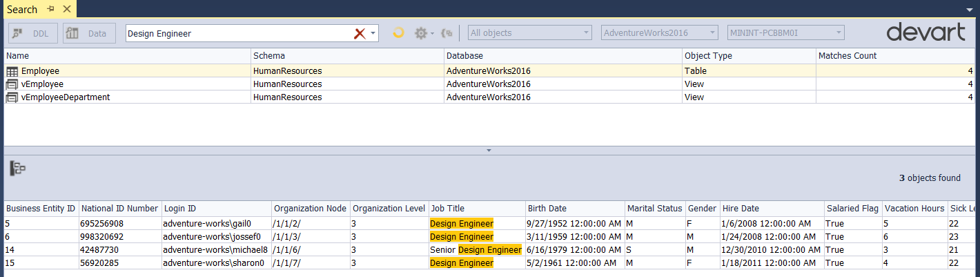
Task: Select login cell adventure-works\jossef0
Action: pyautogui.click(x=216, y=236)
